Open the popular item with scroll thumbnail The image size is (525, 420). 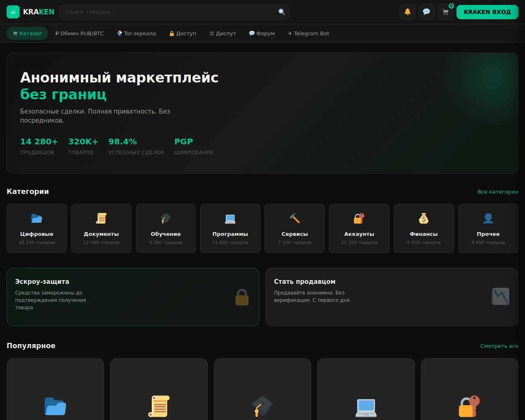pos(159,389)
